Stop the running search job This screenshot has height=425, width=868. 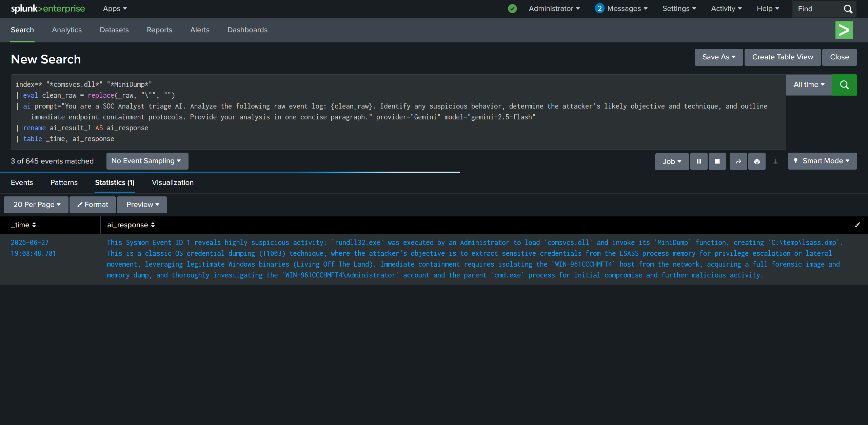(x=717, y=161)
